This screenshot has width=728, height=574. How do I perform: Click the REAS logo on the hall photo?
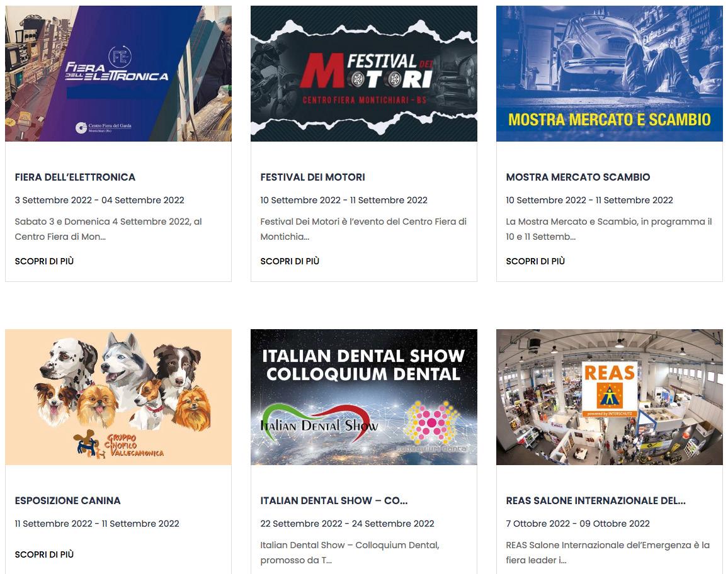609,389
